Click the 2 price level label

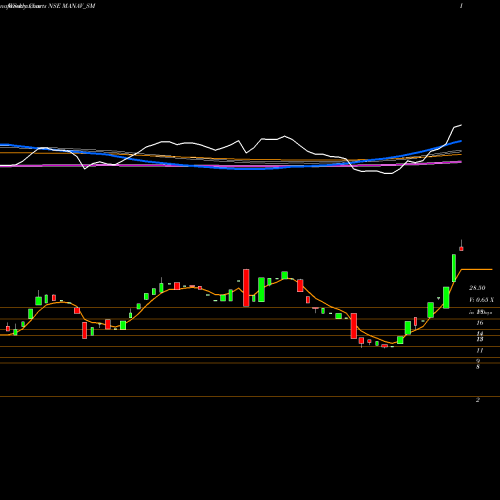(x=478, y=400)
